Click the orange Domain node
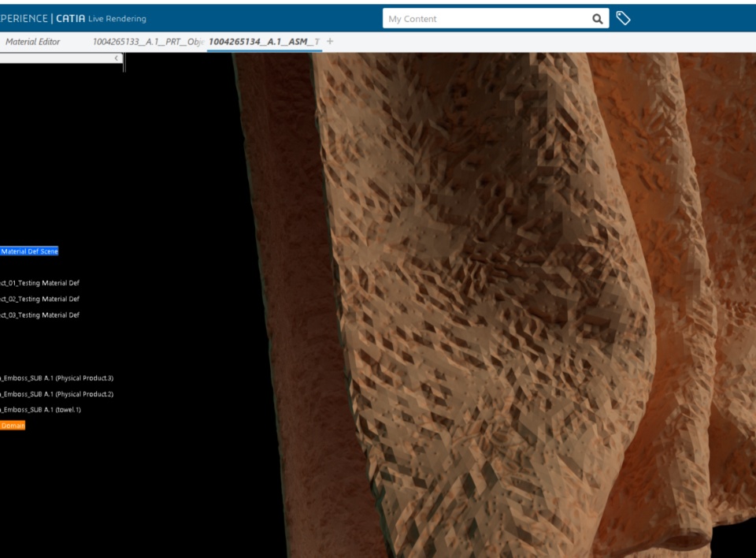 (13, 426)
